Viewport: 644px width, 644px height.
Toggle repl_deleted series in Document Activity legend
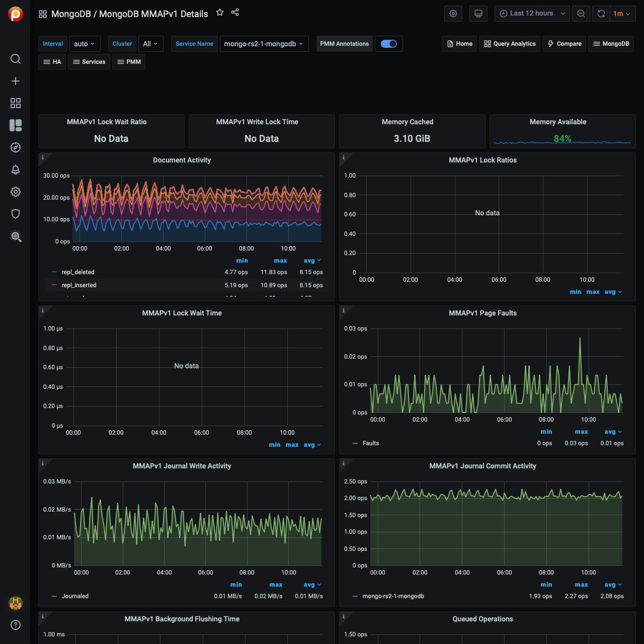78,272
